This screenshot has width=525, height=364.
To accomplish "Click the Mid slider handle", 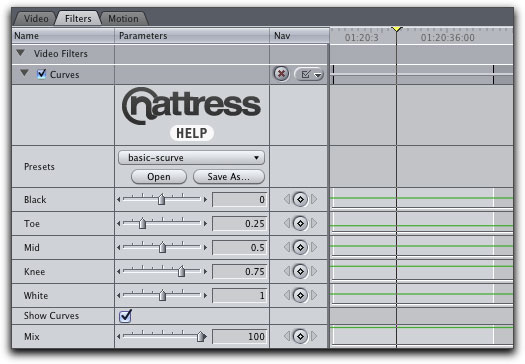I will click(162, 247).
